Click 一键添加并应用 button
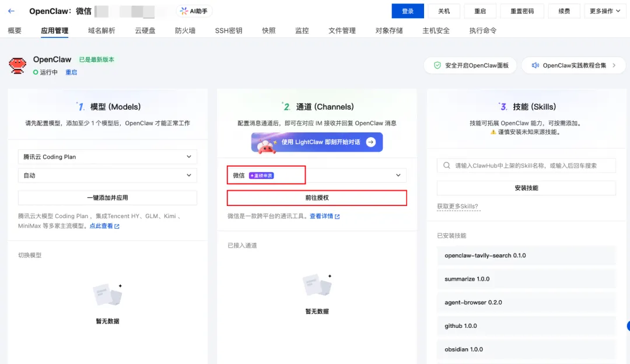Viewport: 630px width, 364px height. (108, 198)
